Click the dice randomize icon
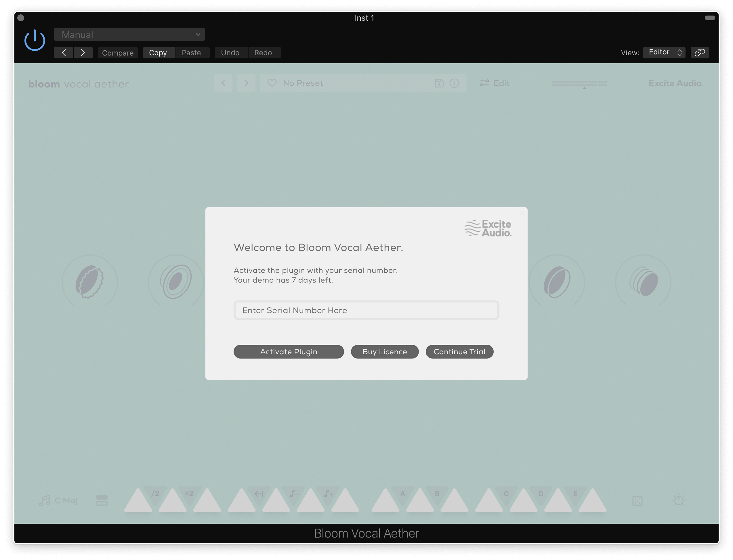The width and height of the screenshot is (733, 560). click(637, 500)
